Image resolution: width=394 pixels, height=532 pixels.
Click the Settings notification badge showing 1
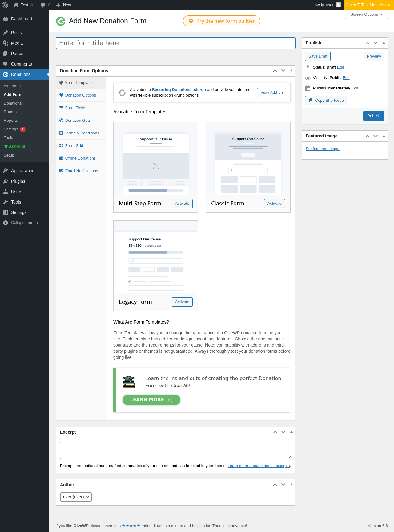23,129
